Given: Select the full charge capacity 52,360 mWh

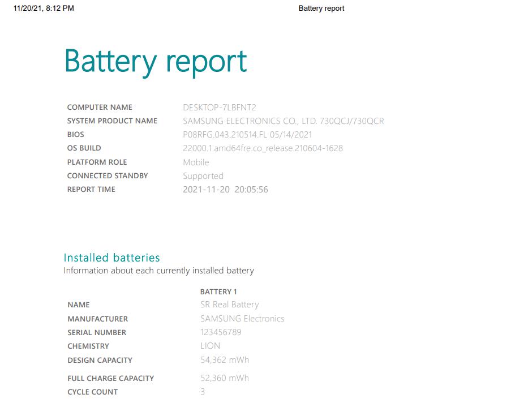Looking at the screenshot, I should pyautogui.click(x=225, y=378).
